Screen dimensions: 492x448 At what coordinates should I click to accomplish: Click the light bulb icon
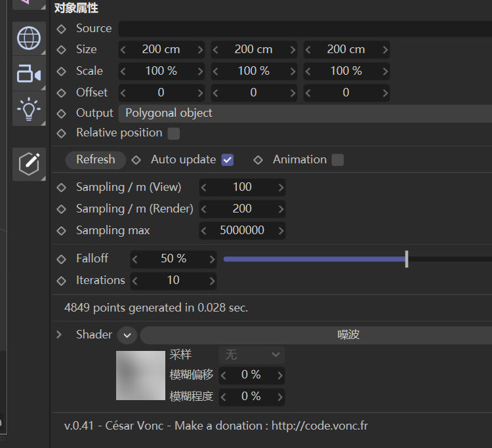tap(29, 110)
